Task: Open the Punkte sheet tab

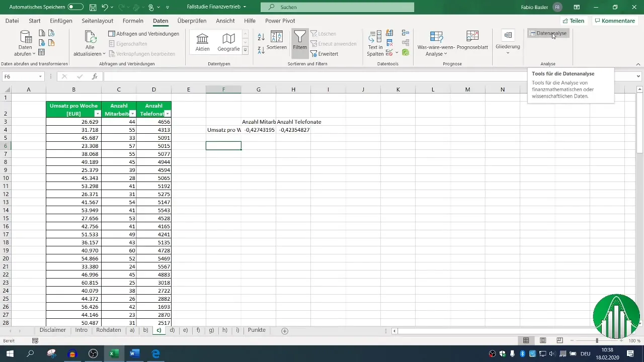Action: (x=257, y=330)
